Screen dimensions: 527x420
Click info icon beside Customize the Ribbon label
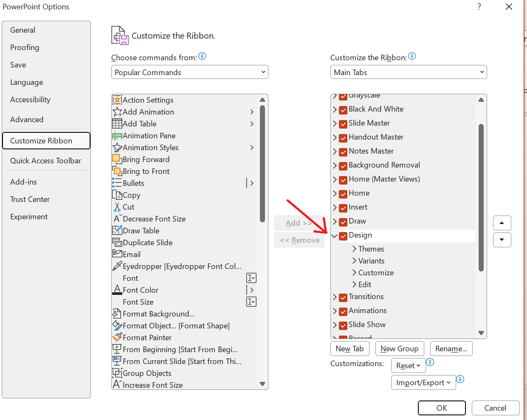pyautogui.click(x=412, y=56)
